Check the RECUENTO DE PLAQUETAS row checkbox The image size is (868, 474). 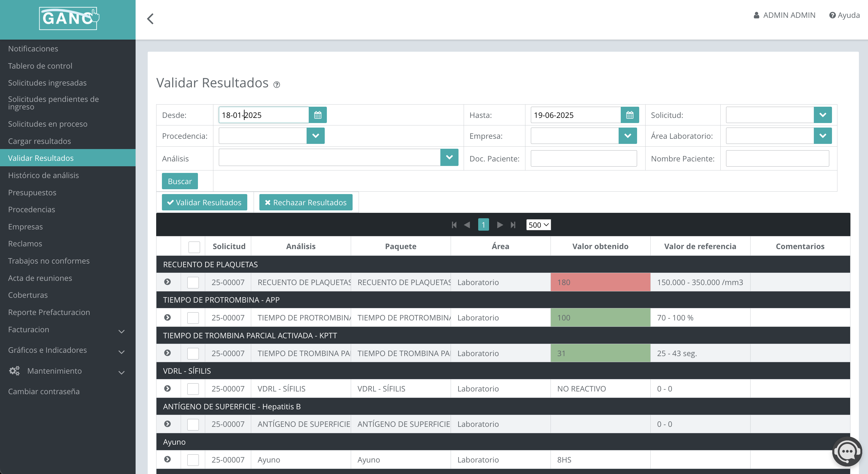193,282
